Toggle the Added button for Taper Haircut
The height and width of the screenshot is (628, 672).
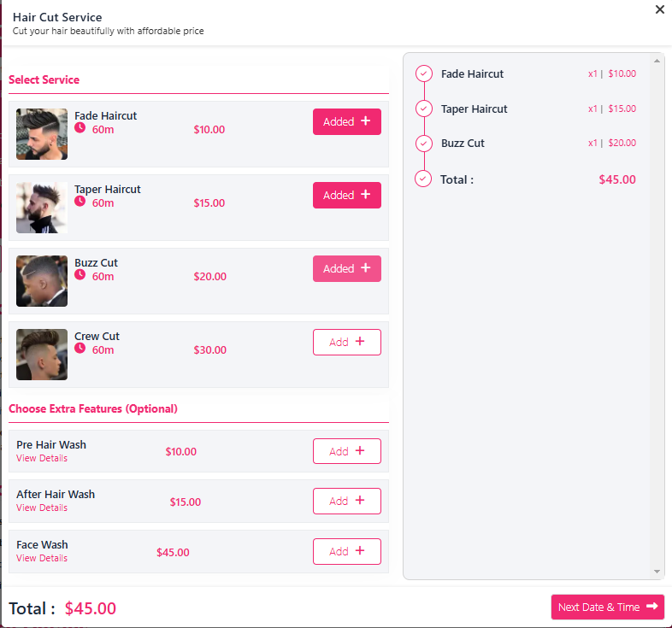click(347, 196)
